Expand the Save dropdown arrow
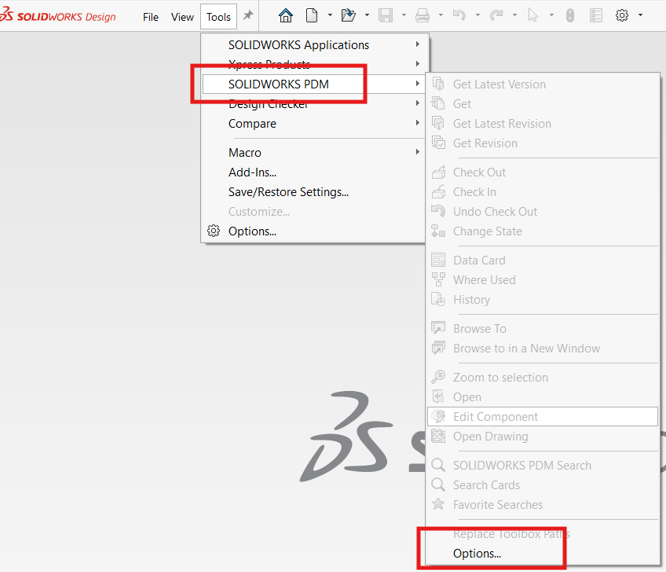This screenshot has width=666, height=572. (404, 15)
